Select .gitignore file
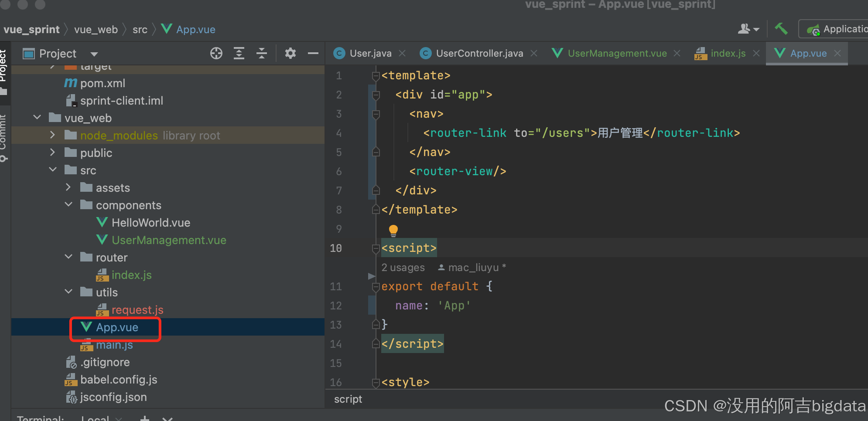The image size is (868, 421). 105,362
